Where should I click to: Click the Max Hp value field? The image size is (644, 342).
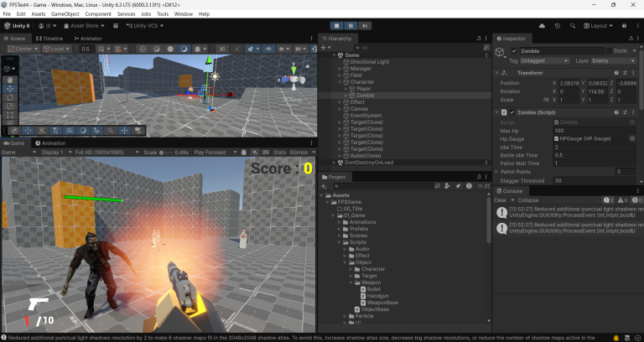point(594,131)
